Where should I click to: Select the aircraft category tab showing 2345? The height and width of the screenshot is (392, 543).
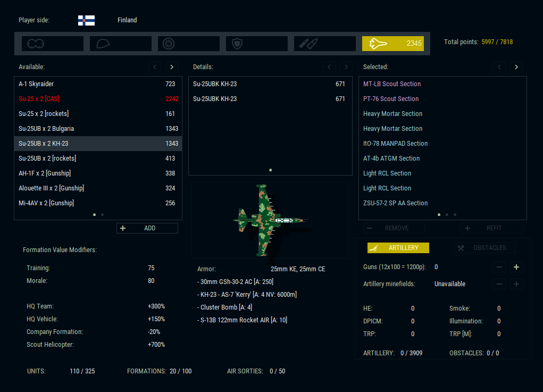[392, 44]
